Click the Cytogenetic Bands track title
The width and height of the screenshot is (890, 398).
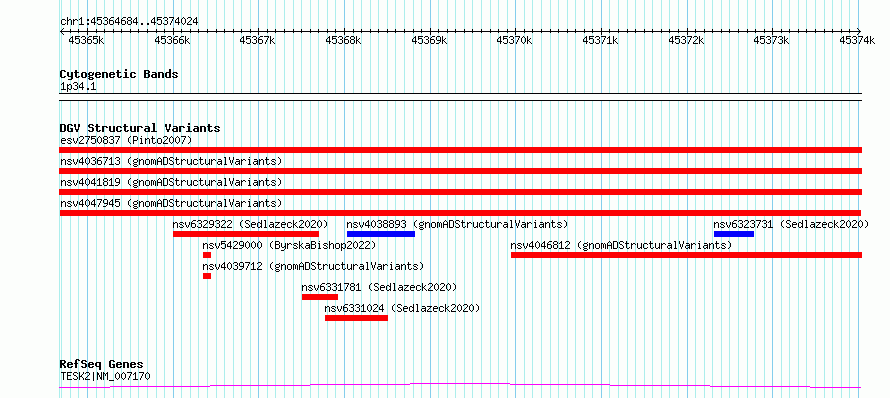coord(119,74)
